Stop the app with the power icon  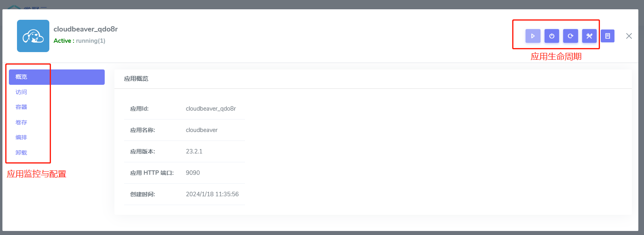coord(552,36)
